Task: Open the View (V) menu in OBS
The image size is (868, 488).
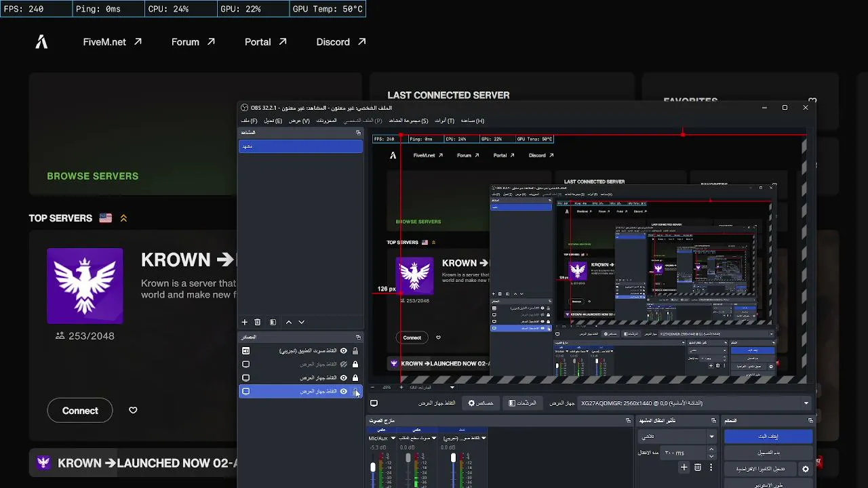Action: click(x=299, y=121)
